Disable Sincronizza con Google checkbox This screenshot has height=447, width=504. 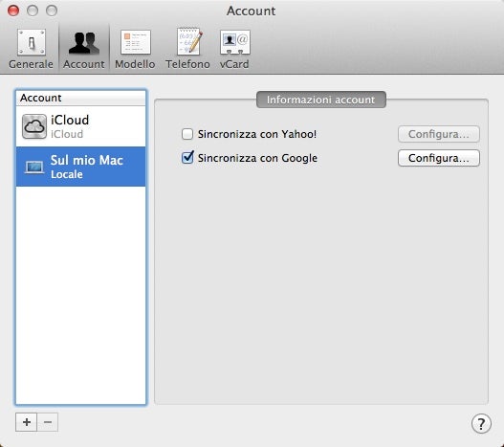[x=187, y=158]
